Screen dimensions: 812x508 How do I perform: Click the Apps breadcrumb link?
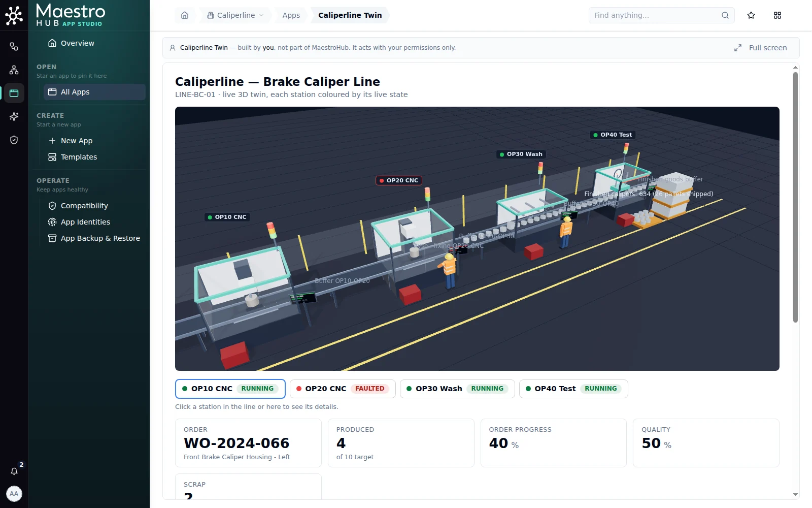291,15
